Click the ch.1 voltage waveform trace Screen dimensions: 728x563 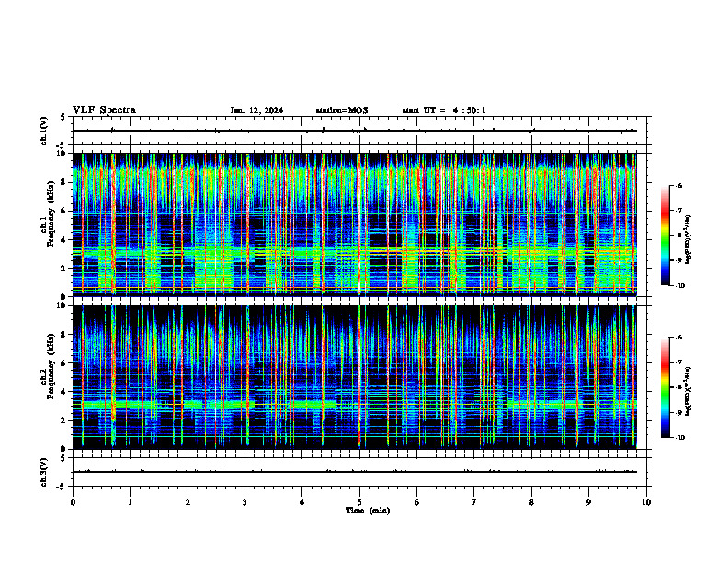point(355,131)
